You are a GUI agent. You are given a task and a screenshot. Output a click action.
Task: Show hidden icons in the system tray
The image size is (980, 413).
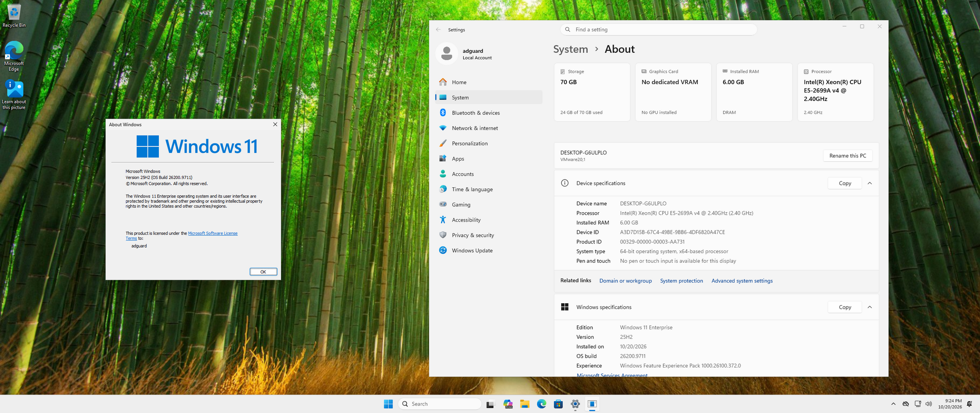(893, 404)
